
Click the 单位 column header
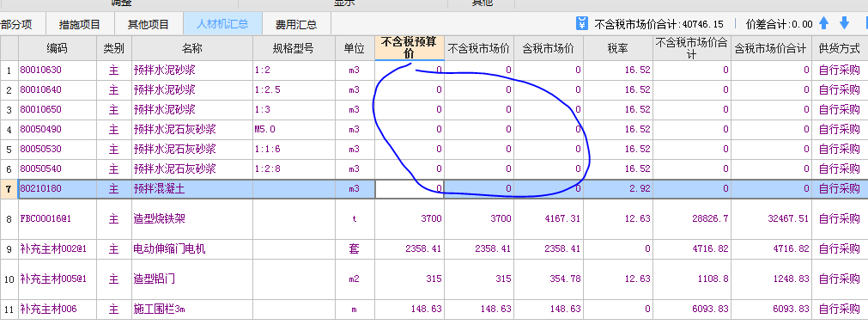(355, 48)
